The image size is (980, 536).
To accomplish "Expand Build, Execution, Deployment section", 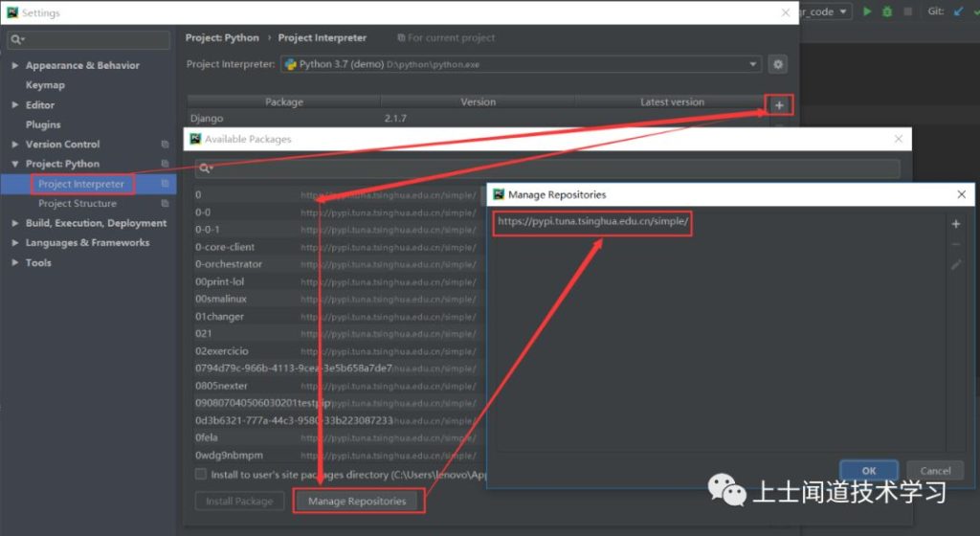I will coord(14,223).
